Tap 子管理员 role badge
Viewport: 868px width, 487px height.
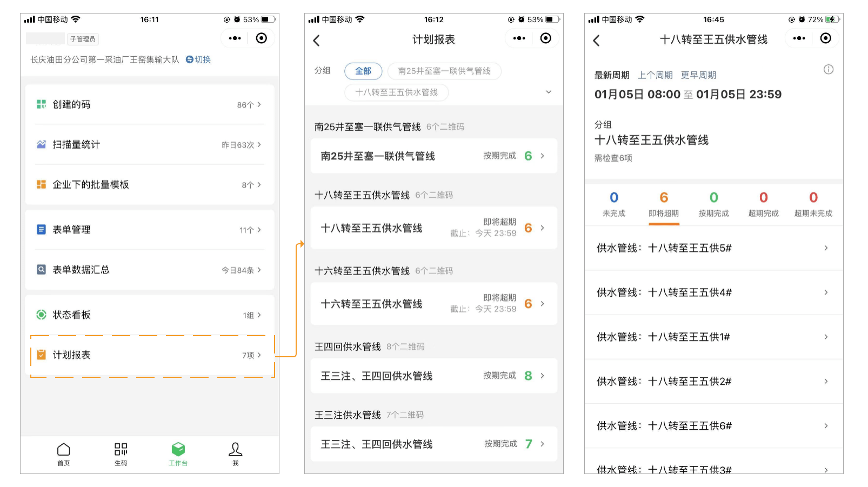[x=83, y=39]
